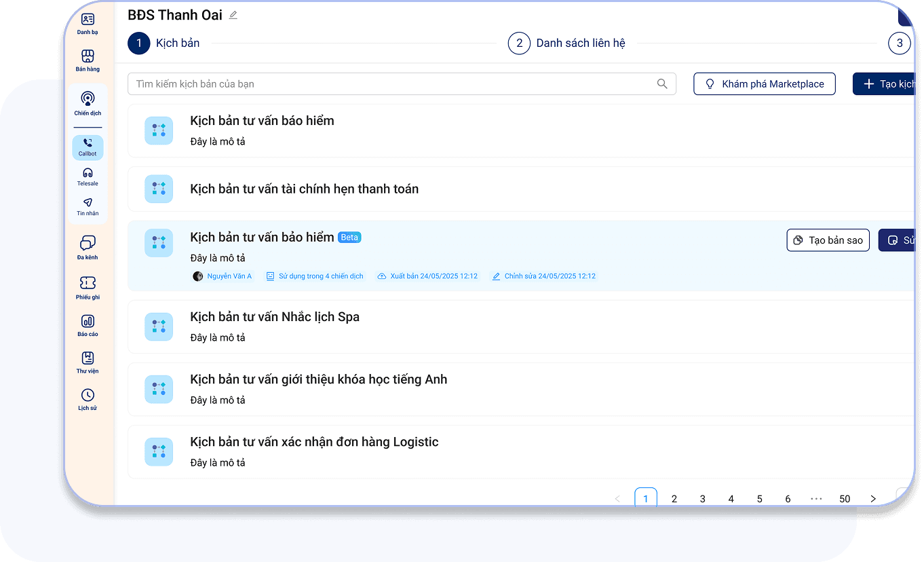Select the Bán hàng icon
924x562 pixels.
tap(88, 59)
